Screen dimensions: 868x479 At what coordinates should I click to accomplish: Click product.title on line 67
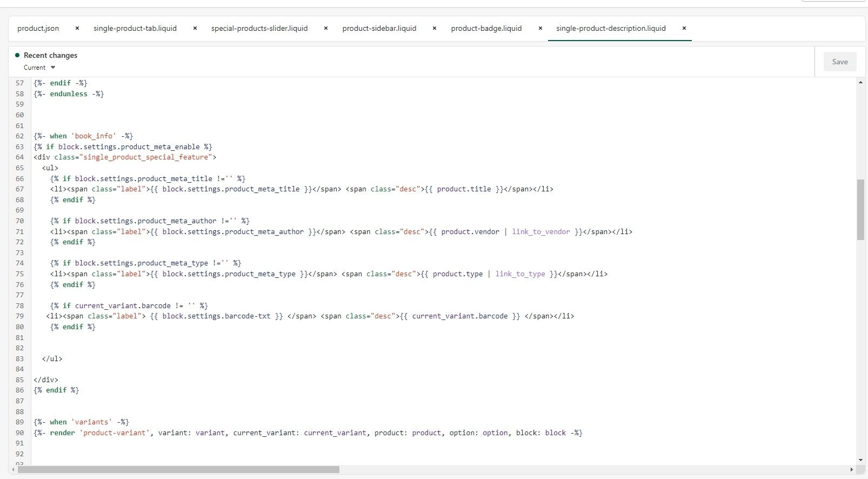click(x=464, y=189)
